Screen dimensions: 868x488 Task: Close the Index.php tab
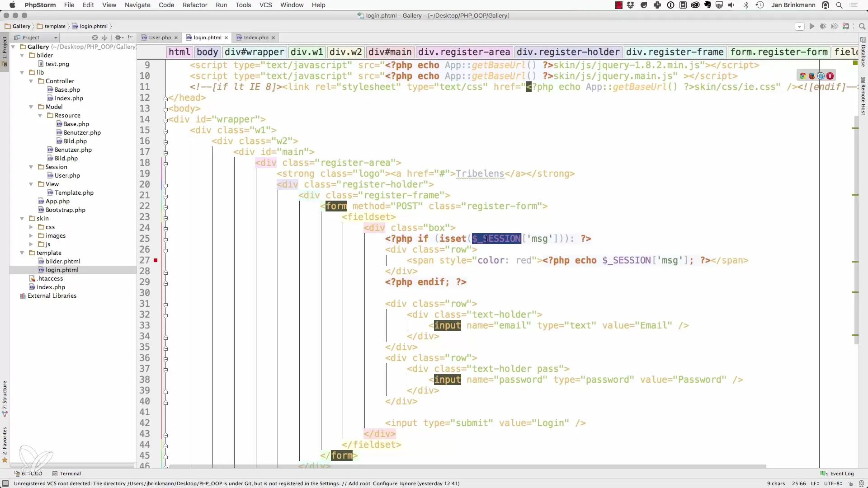click(x=273, y=38)
